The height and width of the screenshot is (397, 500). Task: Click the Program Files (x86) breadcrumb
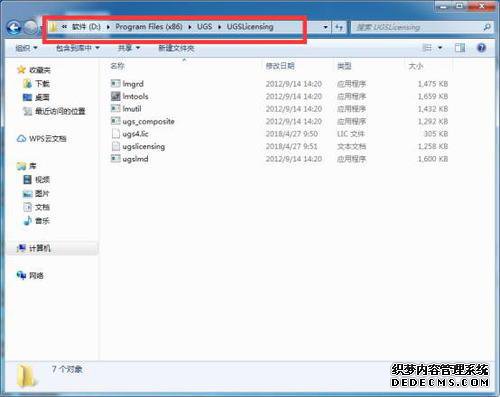pyautogui.click(x=149, y=27)
